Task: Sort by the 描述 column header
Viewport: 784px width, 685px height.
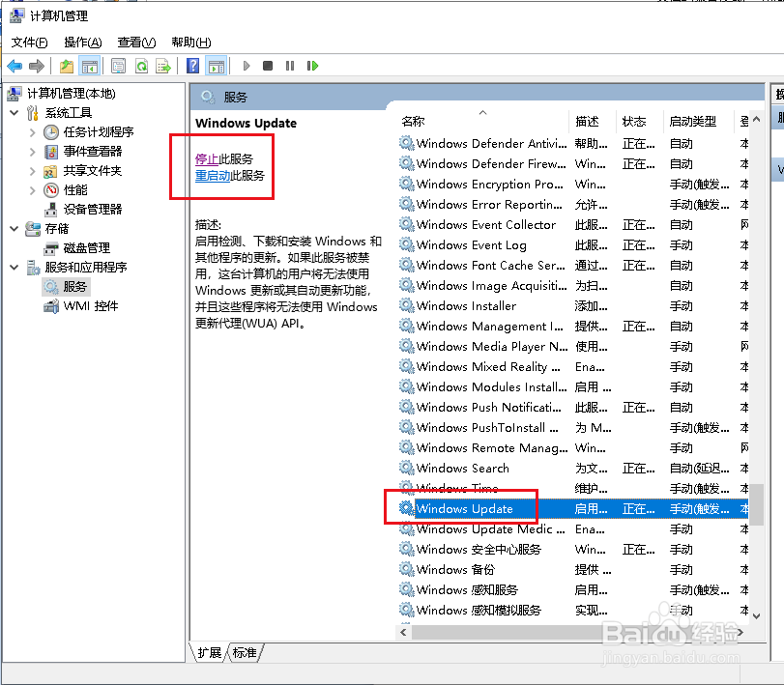Action: tap(593, 122)
